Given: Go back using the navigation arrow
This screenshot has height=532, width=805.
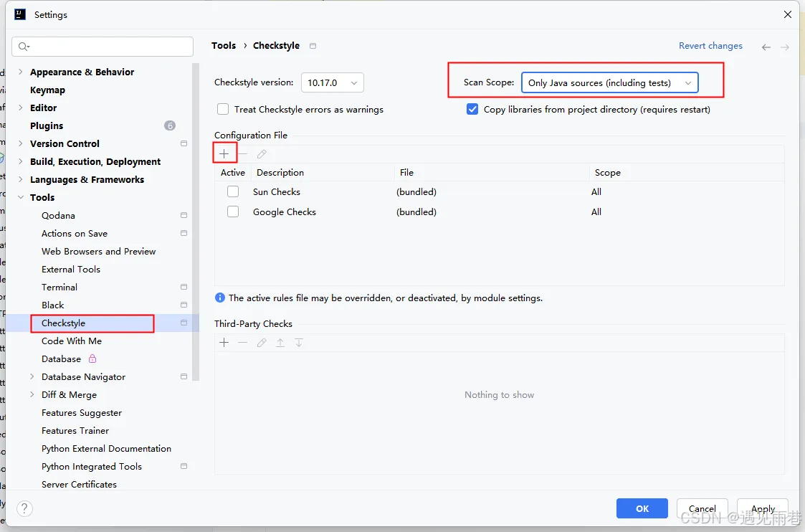Looking at the screenshot, I should click(766, 46).
